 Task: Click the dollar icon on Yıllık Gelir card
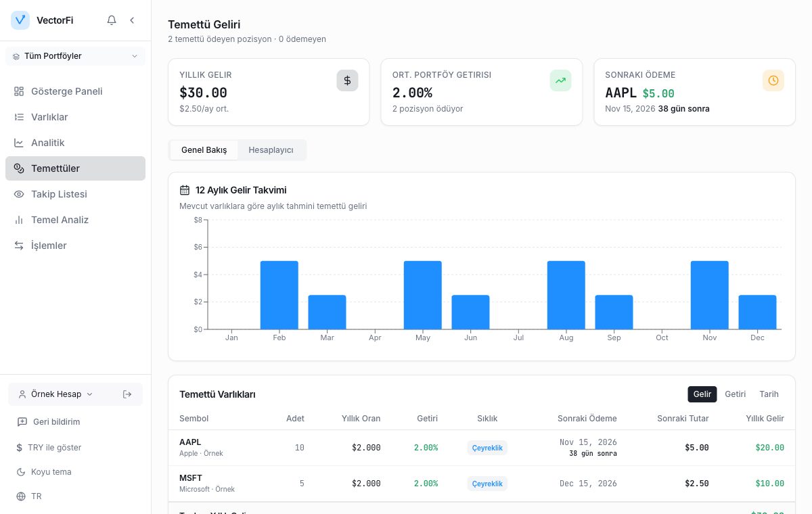point(347,80)
